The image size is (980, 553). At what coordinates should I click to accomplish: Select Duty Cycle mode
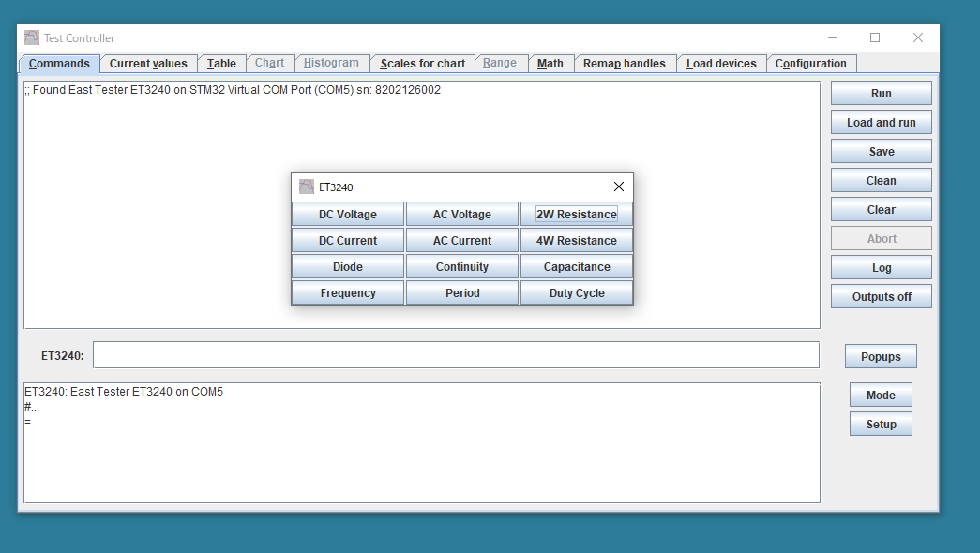[x=576, y=293]
